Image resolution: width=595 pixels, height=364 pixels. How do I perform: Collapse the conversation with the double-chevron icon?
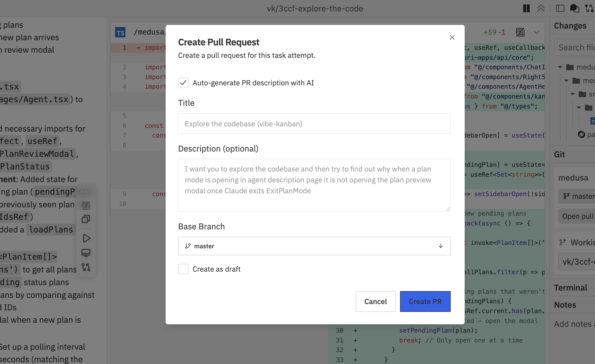(x=541, y=8)
